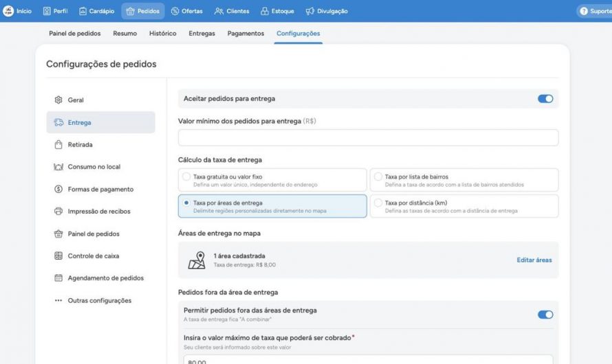Click the '1 área cadastrada' text

coord(239,256)
